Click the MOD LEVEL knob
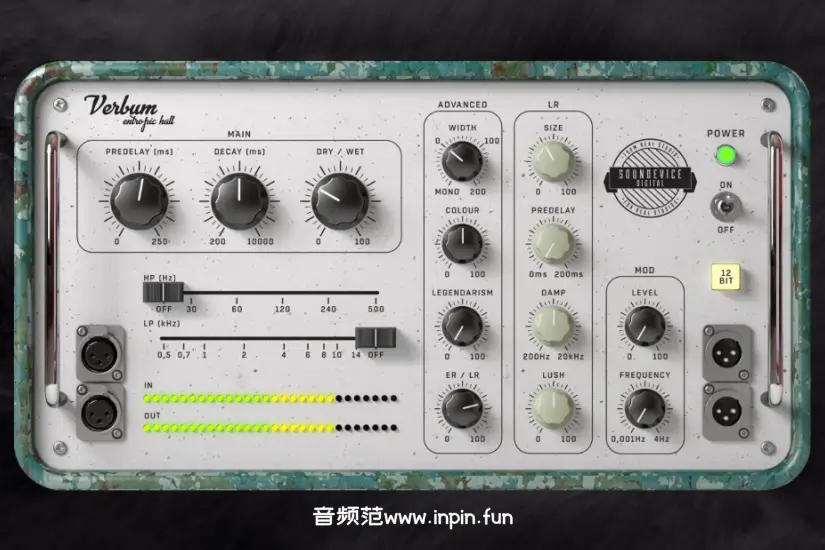825x550 pixels. tap(645, 326)
